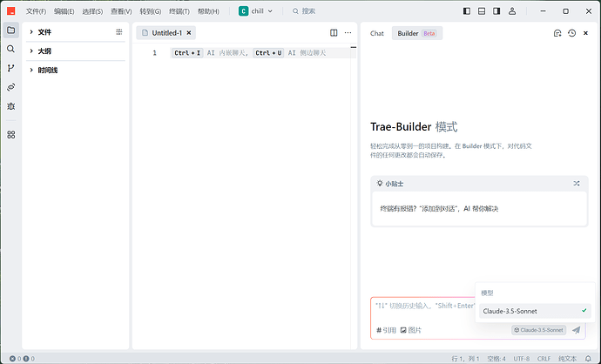
Task: Split the editor with the split icon
Action: (x=334, y=33)
